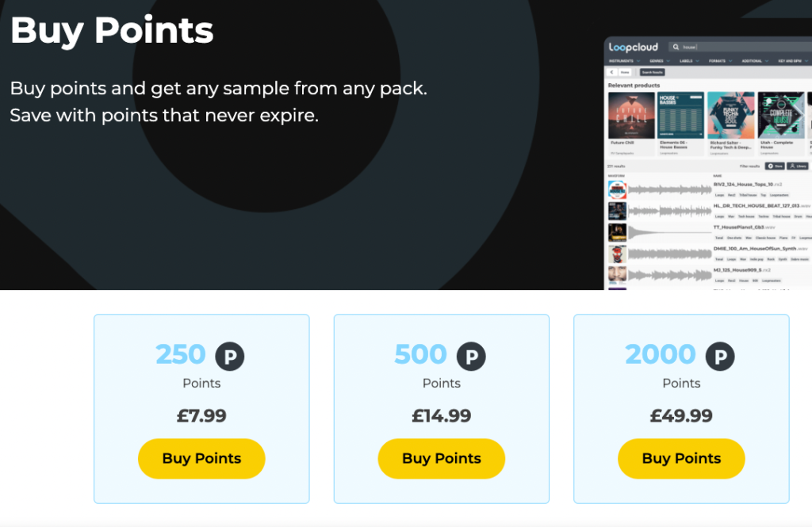Click the P coin icon beside 2000
This screenshot has width=812, height=527.
pos(720,357)
